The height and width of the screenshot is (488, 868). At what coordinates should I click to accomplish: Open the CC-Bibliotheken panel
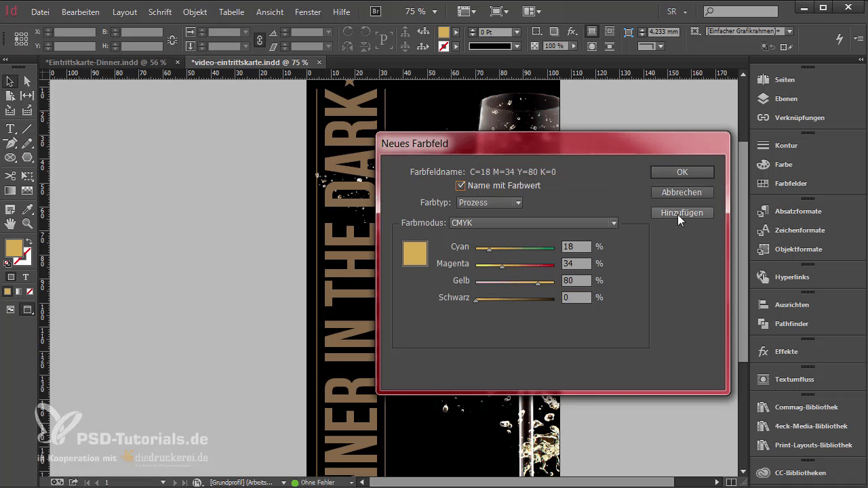[x=800, y=472]
